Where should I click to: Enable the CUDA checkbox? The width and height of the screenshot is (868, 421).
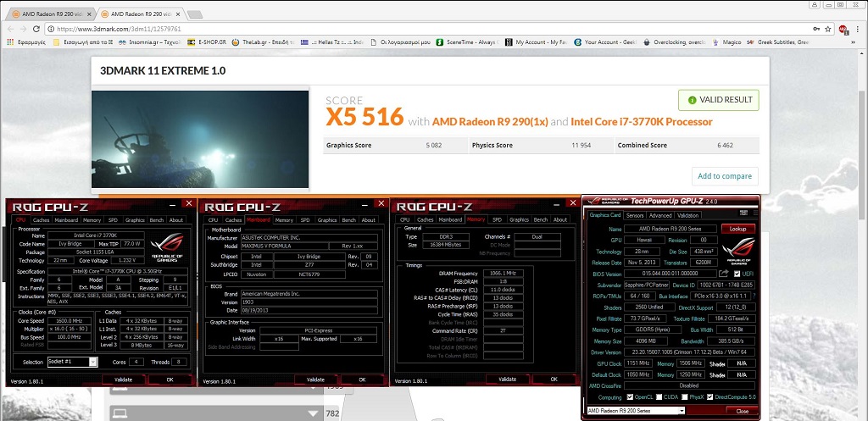[x=658, y=397]
